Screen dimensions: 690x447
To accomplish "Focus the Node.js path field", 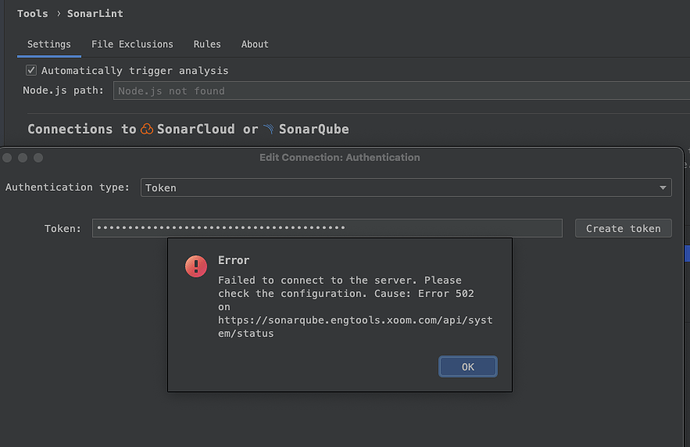I will pyautogui.click(x=395, y=91).
